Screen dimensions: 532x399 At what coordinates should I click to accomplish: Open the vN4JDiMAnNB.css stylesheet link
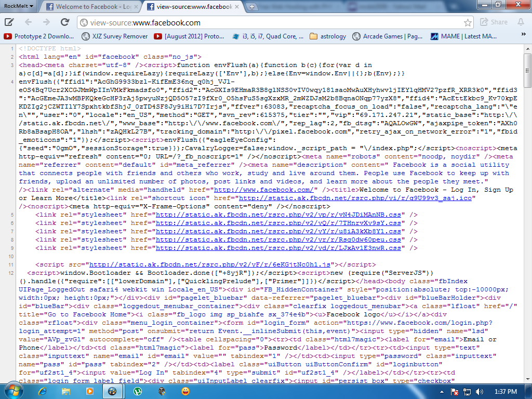278,215
